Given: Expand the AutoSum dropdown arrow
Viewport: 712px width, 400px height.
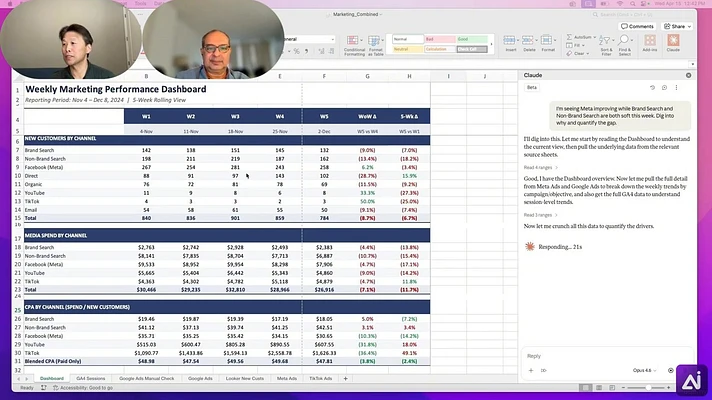Looking at the screenshot, I should coord(594,37).
